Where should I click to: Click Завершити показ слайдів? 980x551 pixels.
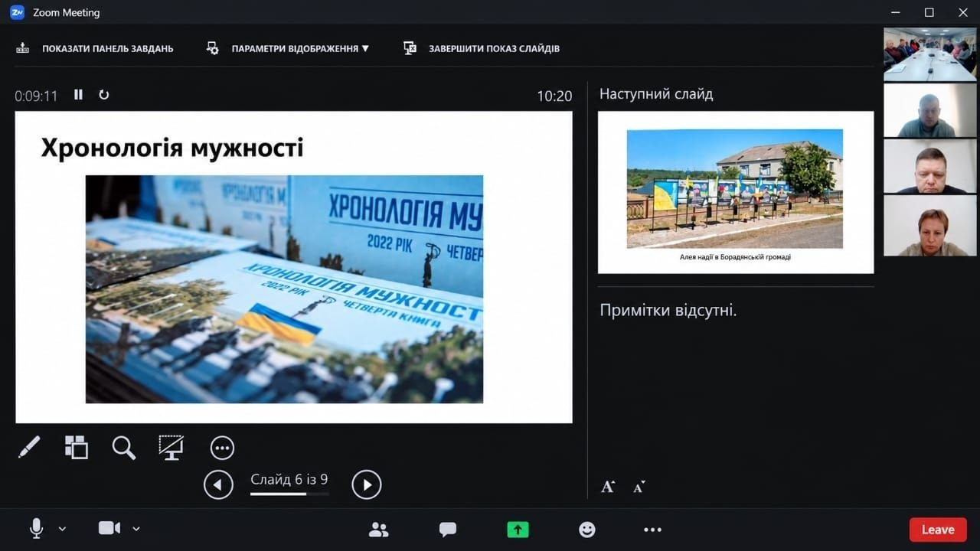tap(482, 48)
